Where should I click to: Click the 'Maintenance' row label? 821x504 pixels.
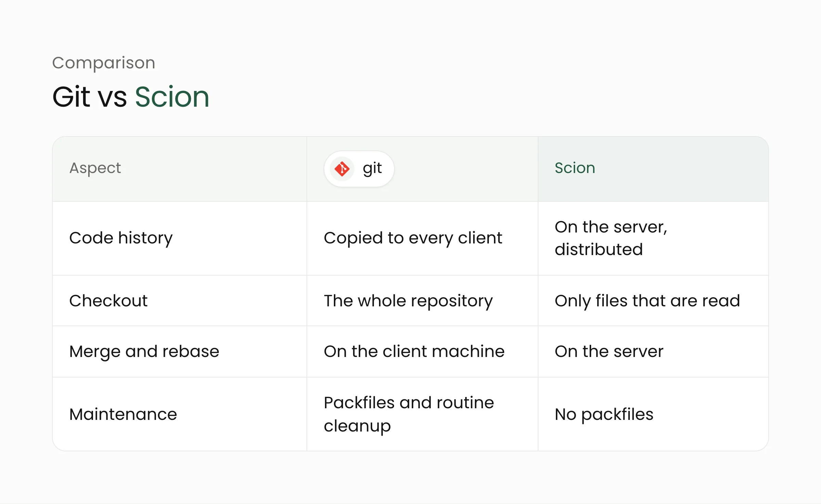click(123, 414)
